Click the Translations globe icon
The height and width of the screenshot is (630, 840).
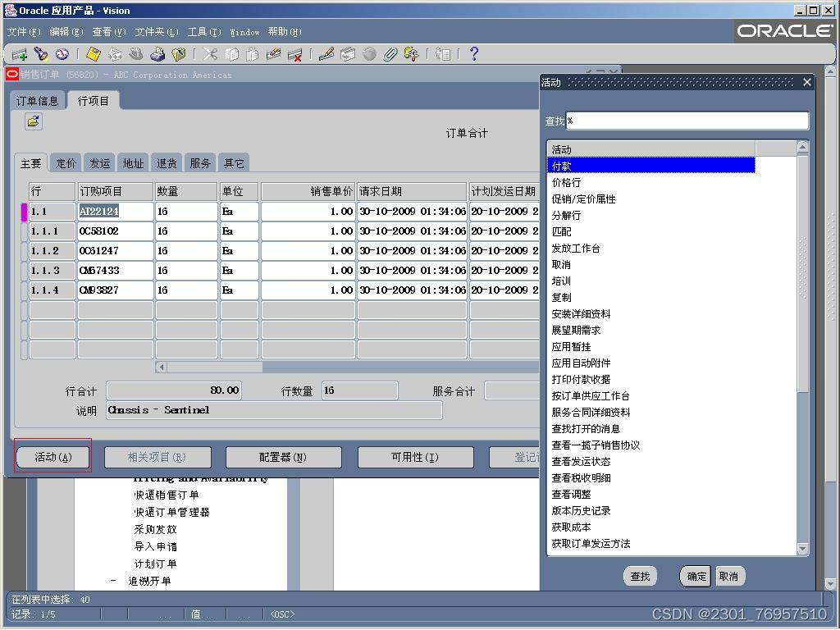(369, 54)
